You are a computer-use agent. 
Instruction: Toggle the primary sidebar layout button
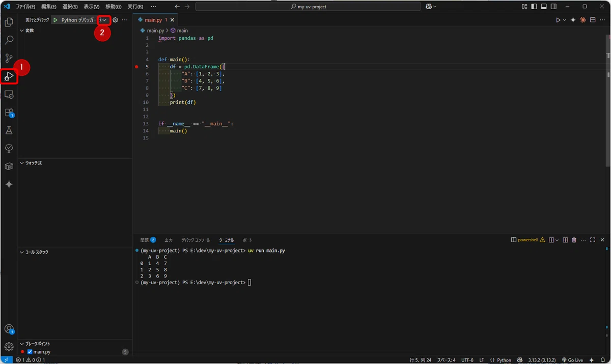pos(534,7)
